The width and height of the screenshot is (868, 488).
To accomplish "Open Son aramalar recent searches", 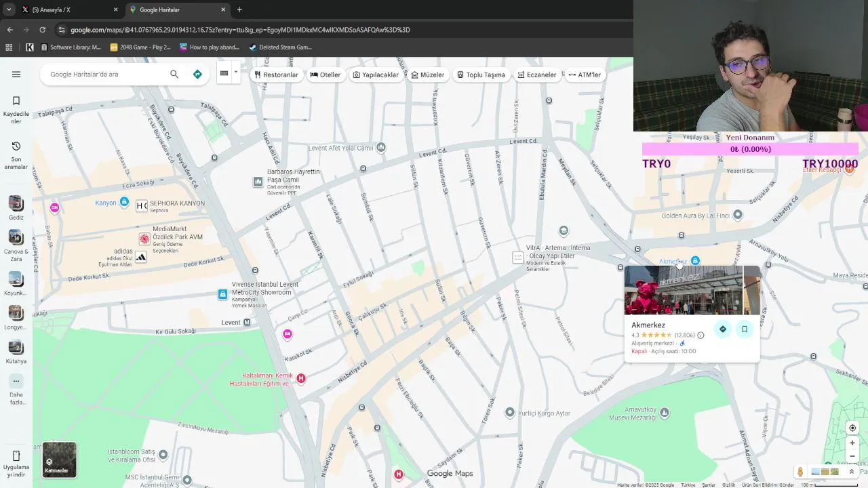I will click(16, 155).
